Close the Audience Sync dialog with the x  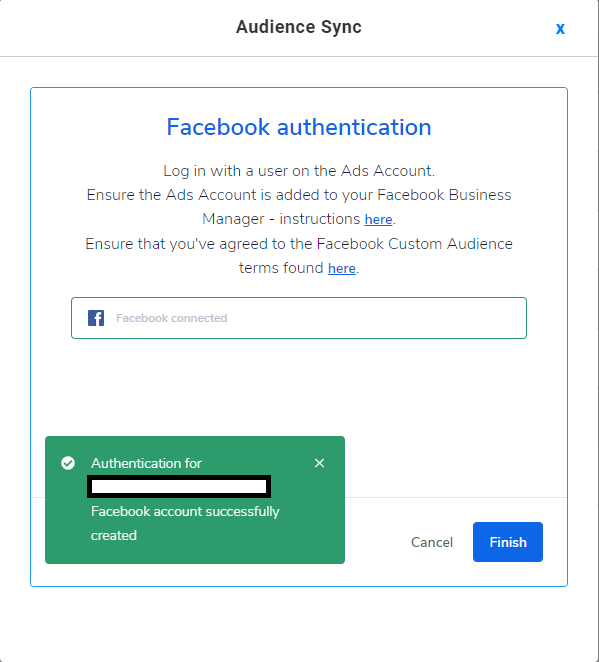560,29
